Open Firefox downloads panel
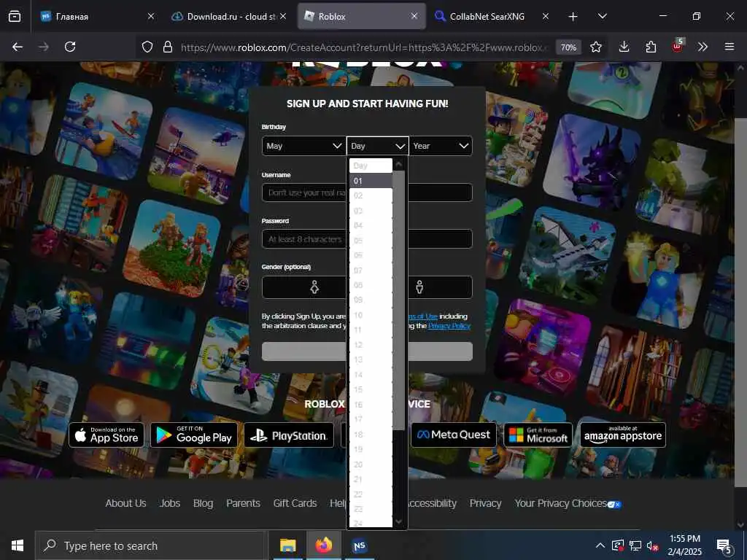747x560 pixels. point(624,47)
